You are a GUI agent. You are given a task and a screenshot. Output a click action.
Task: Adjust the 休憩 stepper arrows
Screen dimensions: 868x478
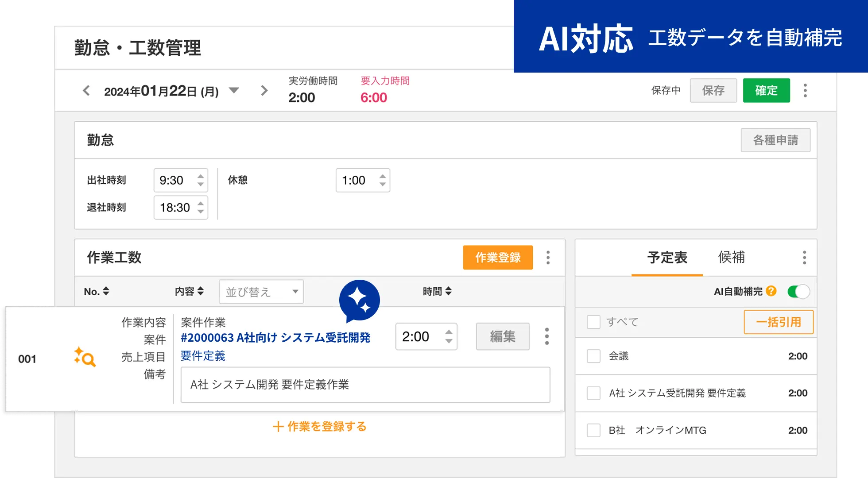tap(383, 181)
